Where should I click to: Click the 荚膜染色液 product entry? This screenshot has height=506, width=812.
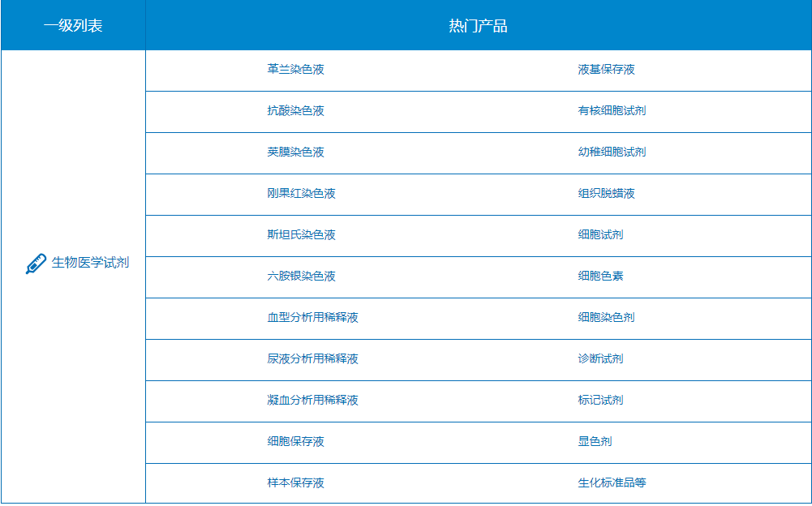click(x=295, y=152)
